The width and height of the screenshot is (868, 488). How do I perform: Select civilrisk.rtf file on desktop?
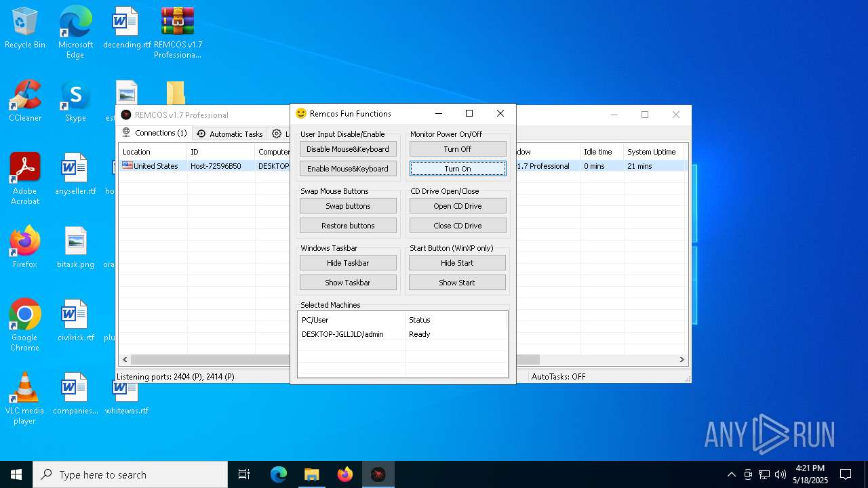click(75, 321)
